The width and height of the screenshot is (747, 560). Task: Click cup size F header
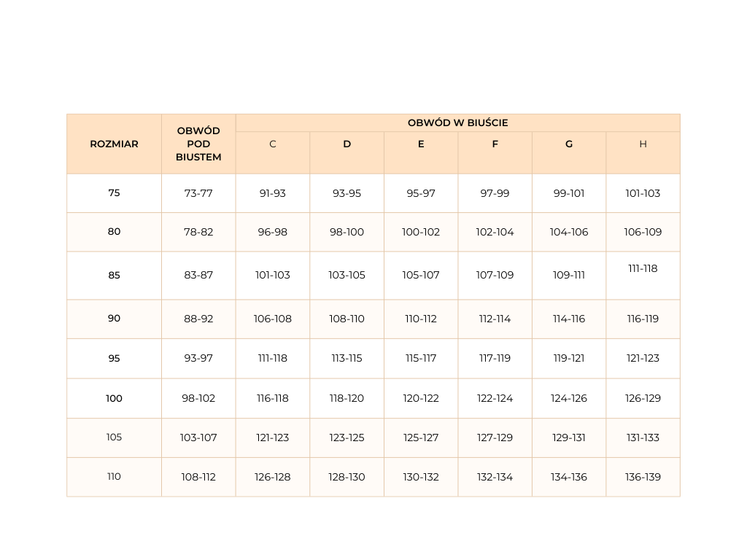495,144
